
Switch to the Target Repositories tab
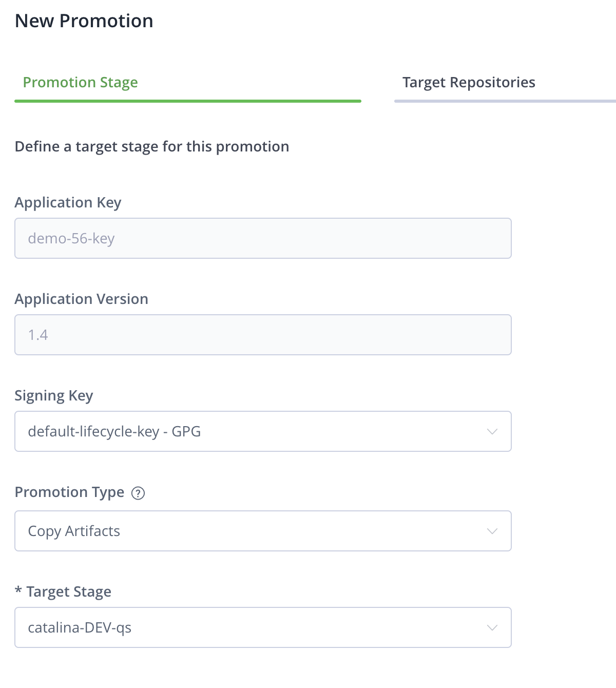click(468, 83)
